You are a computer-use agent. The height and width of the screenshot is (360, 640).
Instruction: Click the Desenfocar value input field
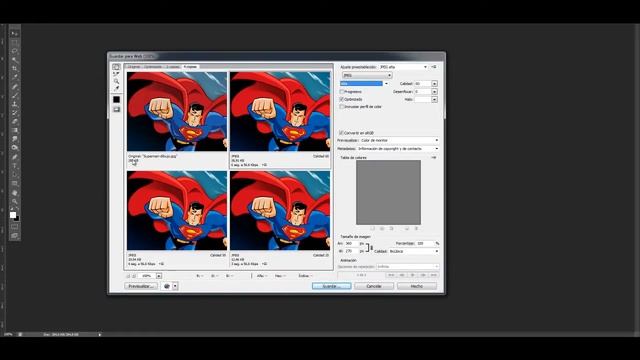point(423,92)
